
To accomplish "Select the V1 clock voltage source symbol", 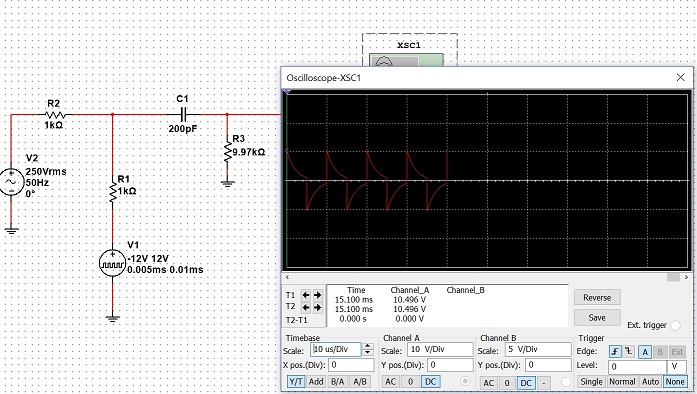I will 112,264.
